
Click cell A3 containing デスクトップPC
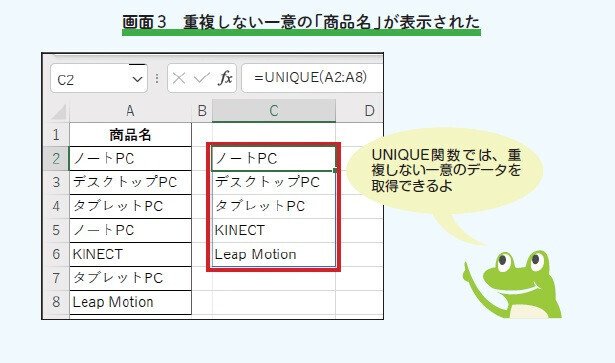coord(130,182)
